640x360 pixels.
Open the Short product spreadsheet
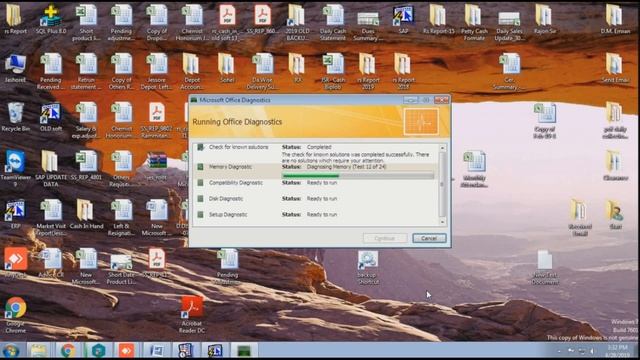pyautogui.click(x=86, y=22)
